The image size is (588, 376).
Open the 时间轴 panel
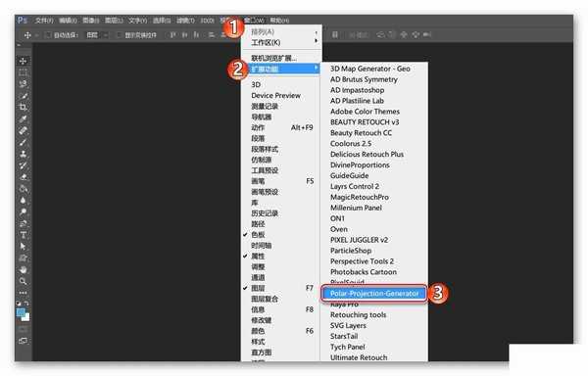(262, 246)
